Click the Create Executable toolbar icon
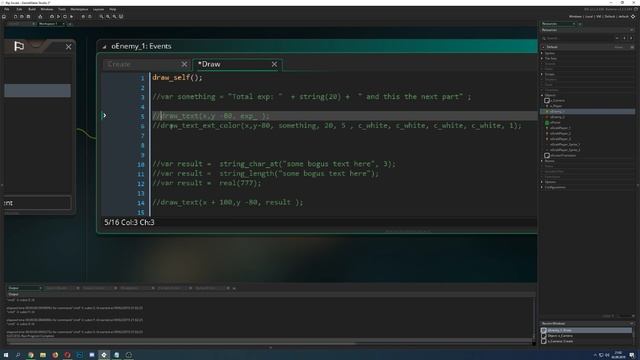The image size is (640, 360). point(40,17)
